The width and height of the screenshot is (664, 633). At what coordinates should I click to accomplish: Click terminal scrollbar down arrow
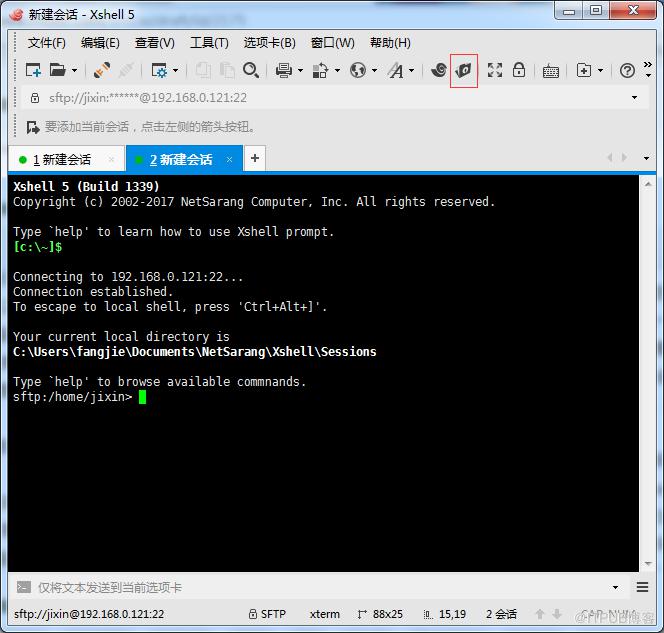(648, 564)
